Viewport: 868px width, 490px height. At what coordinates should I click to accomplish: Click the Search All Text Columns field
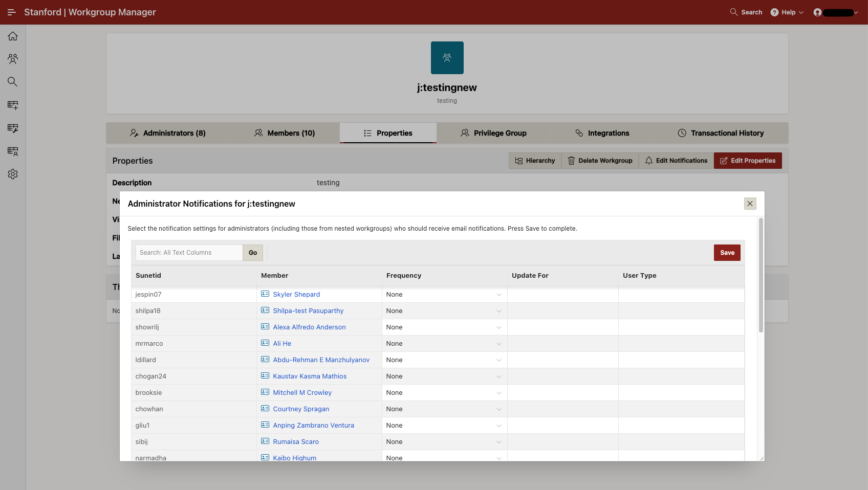(189, 253)
